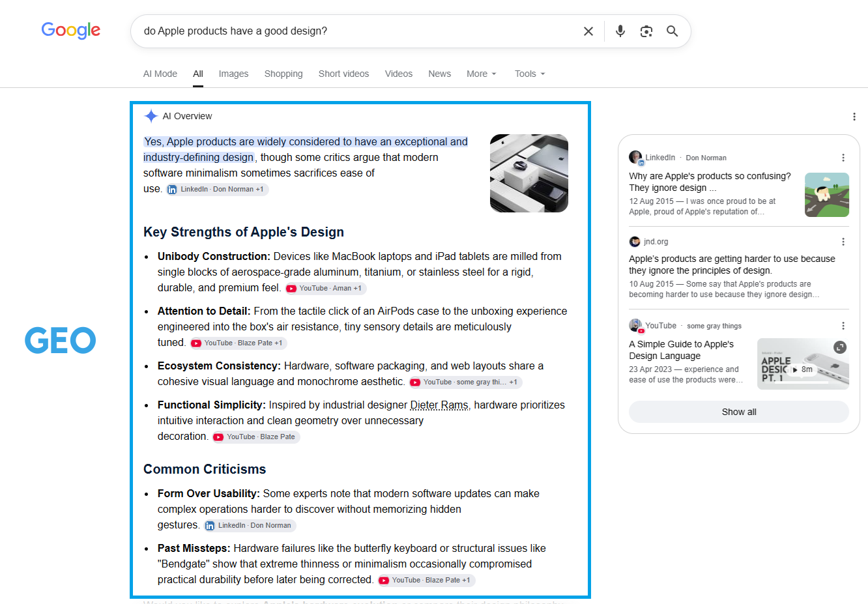
Task: Click the 'YouTube' source name in the sources panel
Action: point(661,326)
